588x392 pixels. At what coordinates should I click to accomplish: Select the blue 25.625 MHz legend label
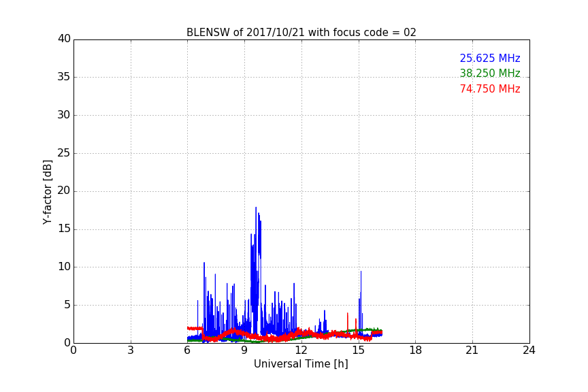point(489,59)
